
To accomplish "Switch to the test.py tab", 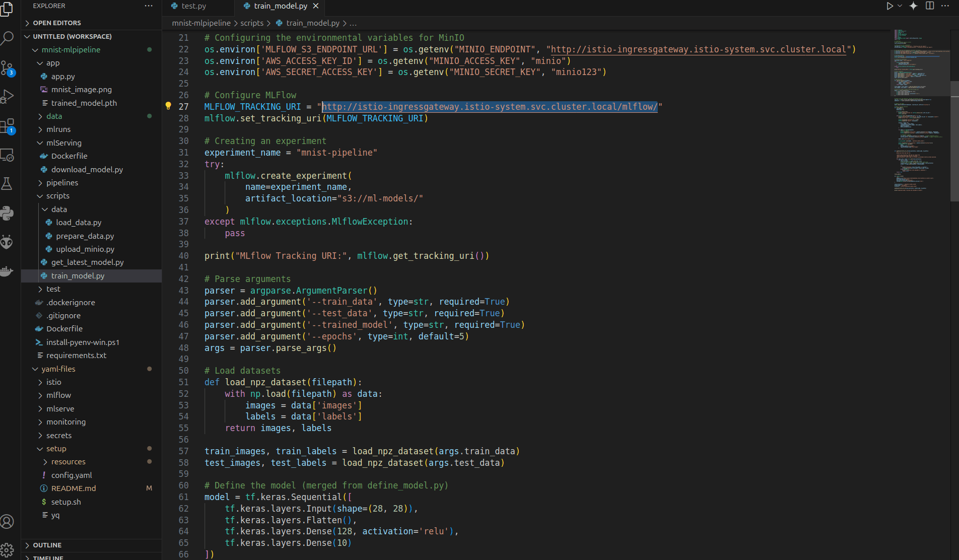I will 193,6.
